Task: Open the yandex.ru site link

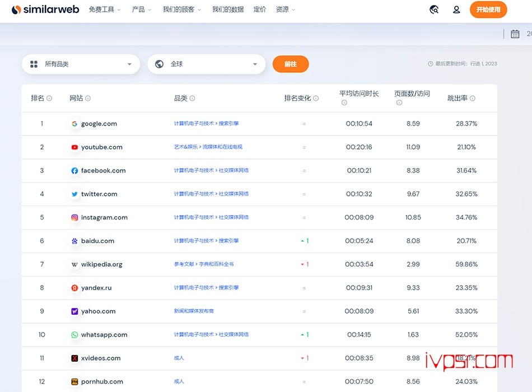Action: point(96,288)
